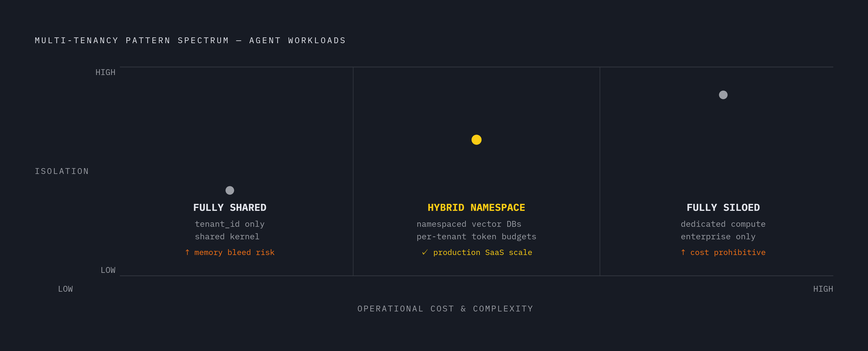Screen dimensions: 868x351
Task: Click the 'tenant_id only' text
Action: coord(230,224)
